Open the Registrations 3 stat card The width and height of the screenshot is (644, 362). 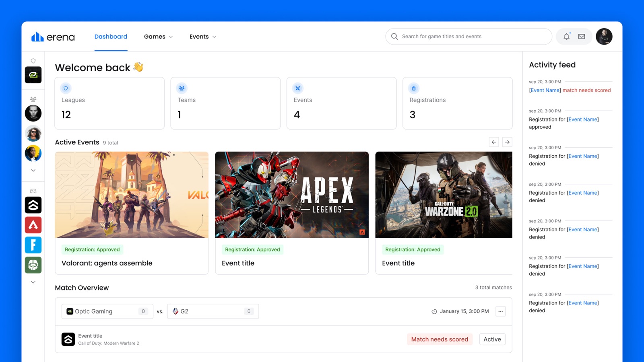pos(457,103)
